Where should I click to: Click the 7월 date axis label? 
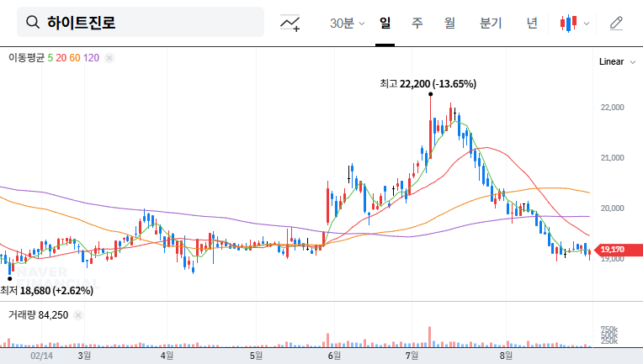412,356
